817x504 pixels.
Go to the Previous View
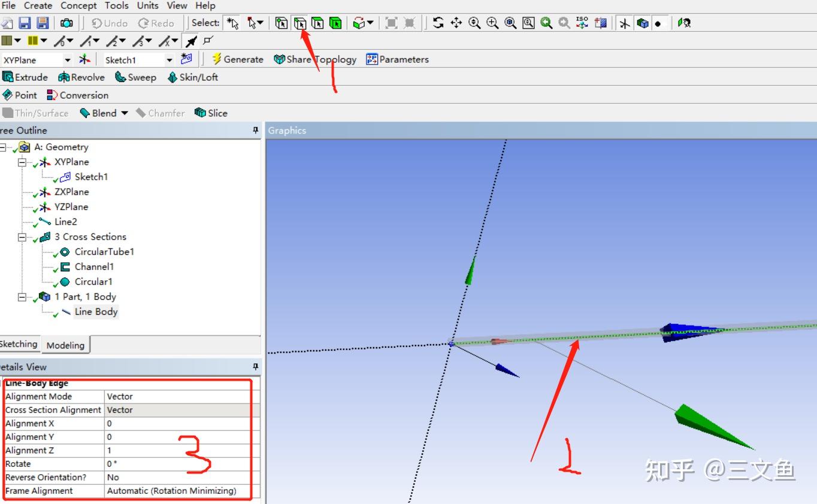(546, 23)
